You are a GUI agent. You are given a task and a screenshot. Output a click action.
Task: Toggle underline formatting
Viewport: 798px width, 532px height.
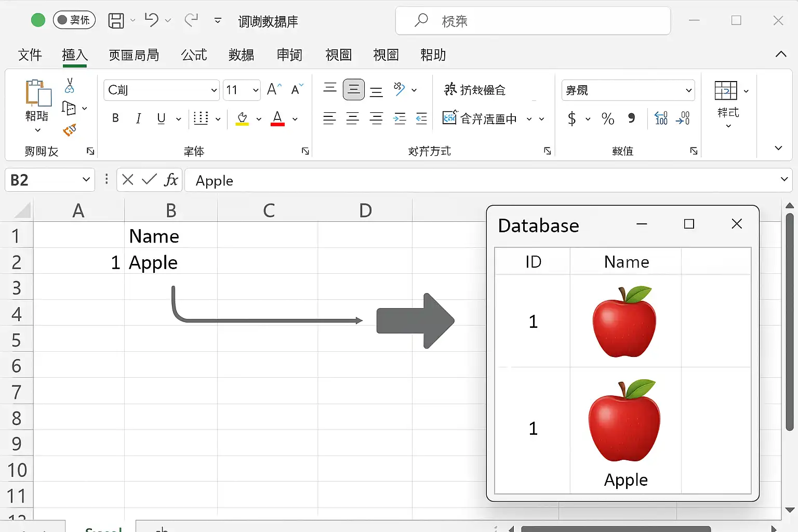[x=161, y=118]
